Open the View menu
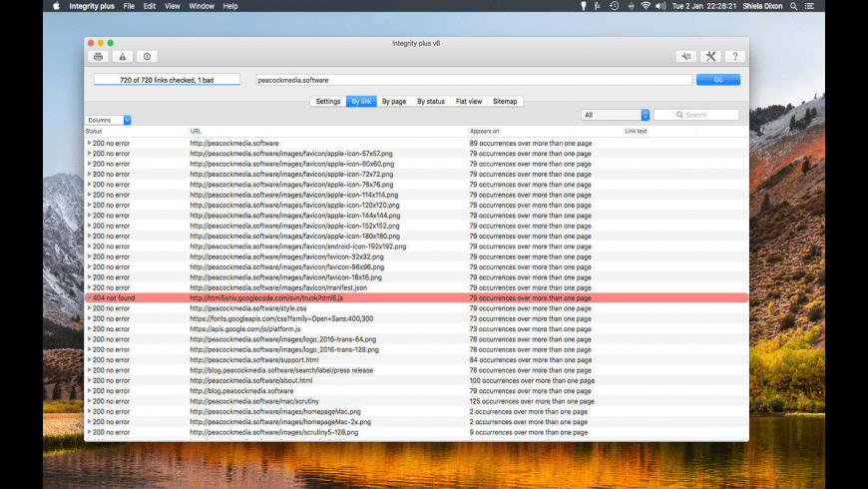This screenshot has height=489, width=868. [173, 6]
